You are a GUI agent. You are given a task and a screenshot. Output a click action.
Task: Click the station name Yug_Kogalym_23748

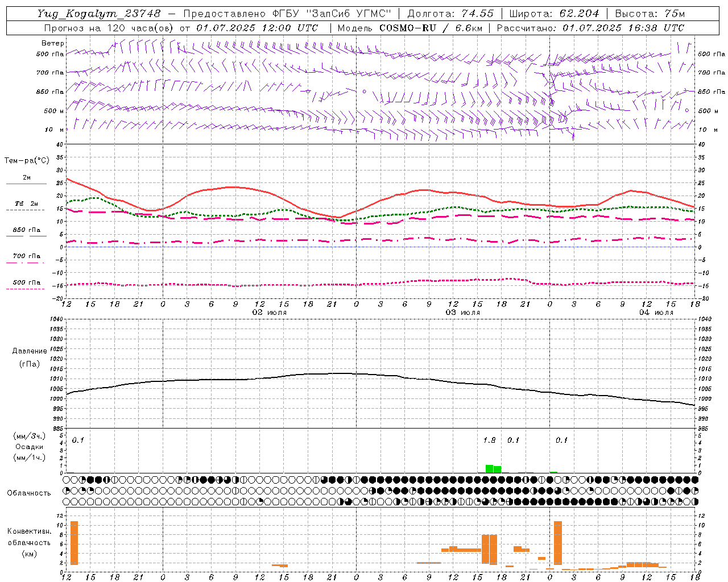point(99,14)
